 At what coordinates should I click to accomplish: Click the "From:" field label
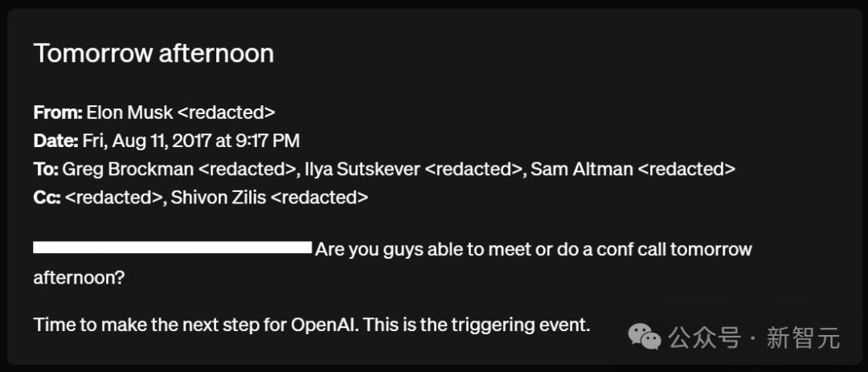click(57, 112)
